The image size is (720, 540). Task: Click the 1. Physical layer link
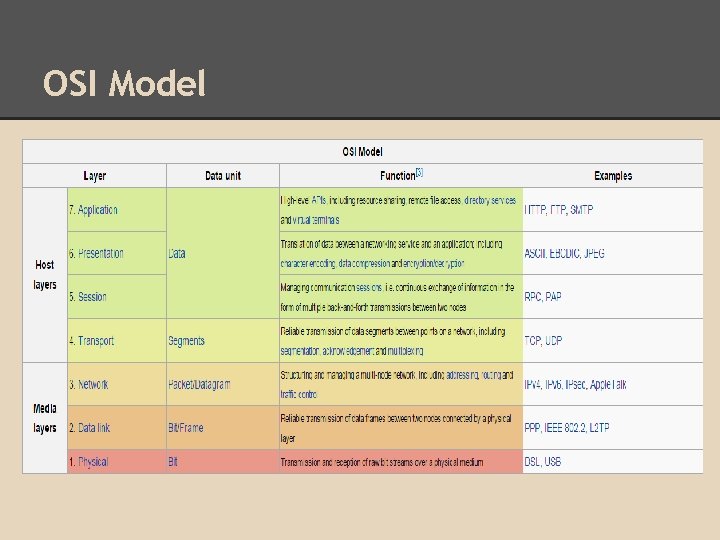(88, 462)
